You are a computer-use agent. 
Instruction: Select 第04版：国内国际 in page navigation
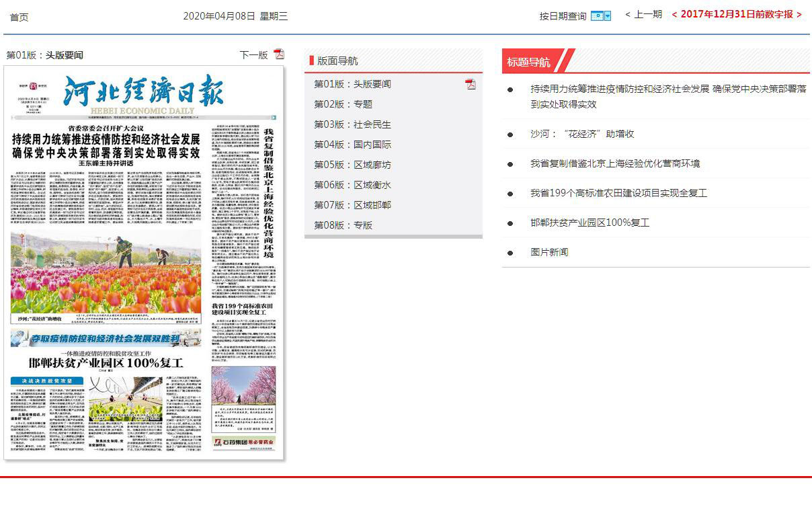click(352, 145)
